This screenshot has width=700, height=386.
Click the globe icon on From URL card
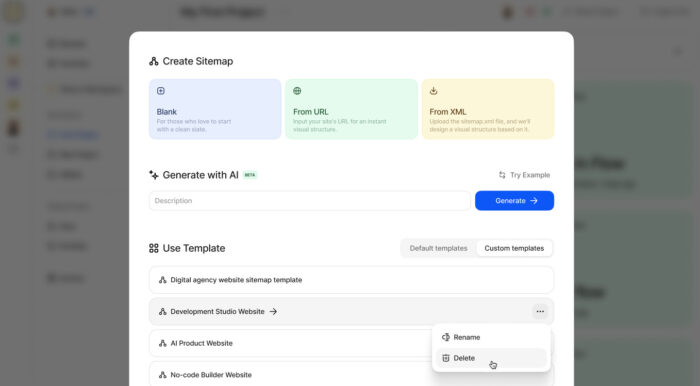coord(297,91)
